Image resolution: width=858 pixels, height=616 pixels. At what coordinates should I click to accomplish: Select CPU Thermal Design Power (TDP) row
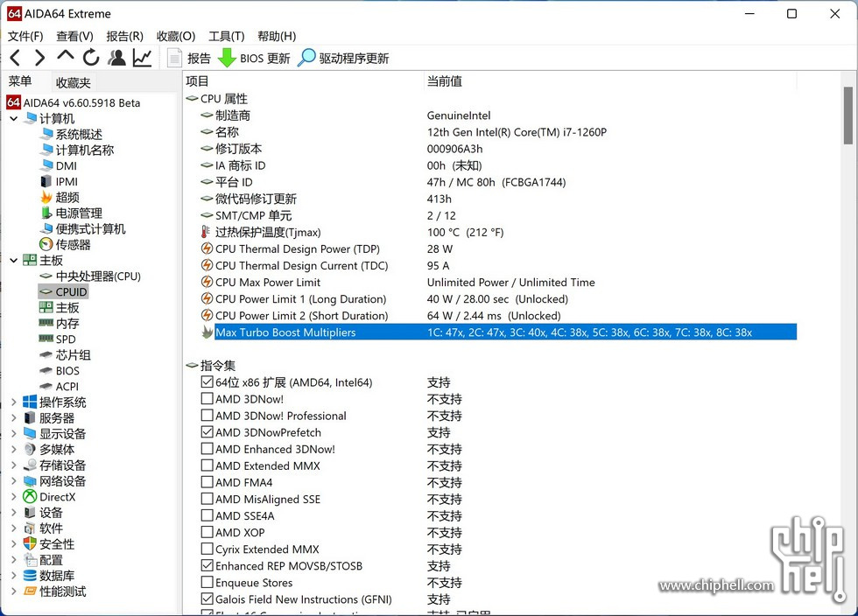pyautogui.click(x=498, y=248)
